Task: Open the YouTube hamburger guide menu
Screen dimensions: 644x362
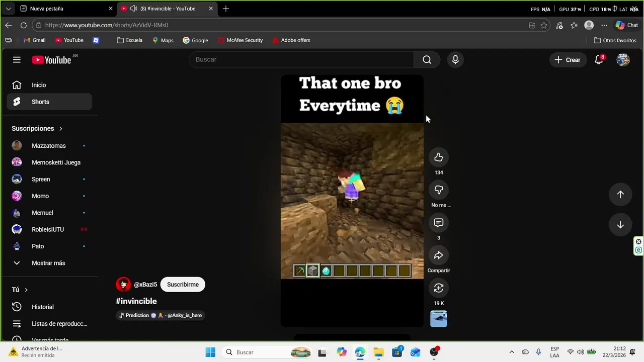Action: click(x=17, y=60)
